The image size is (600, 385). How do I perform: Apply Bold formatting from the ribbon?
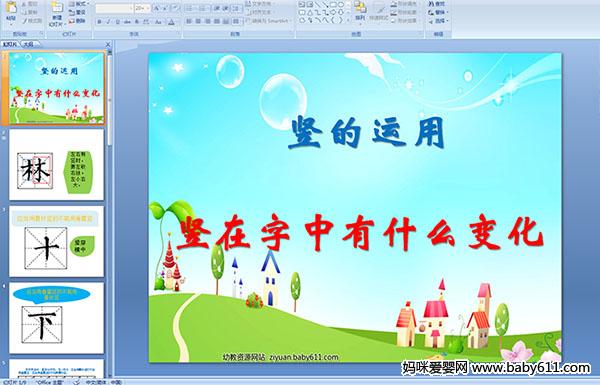(99, 22)
